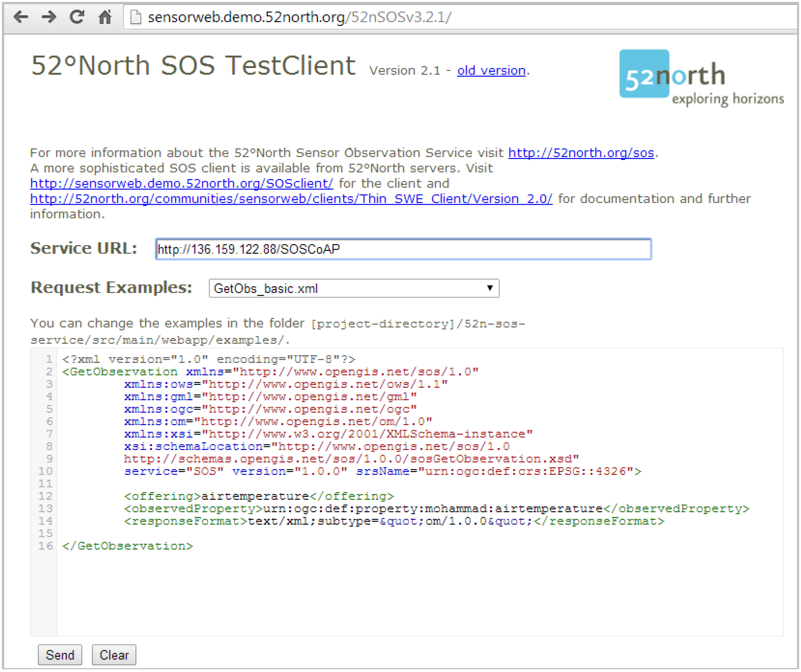801x672 pixels.
Task: Click the closing GetObservation tag
Action: tap(128, 546)
